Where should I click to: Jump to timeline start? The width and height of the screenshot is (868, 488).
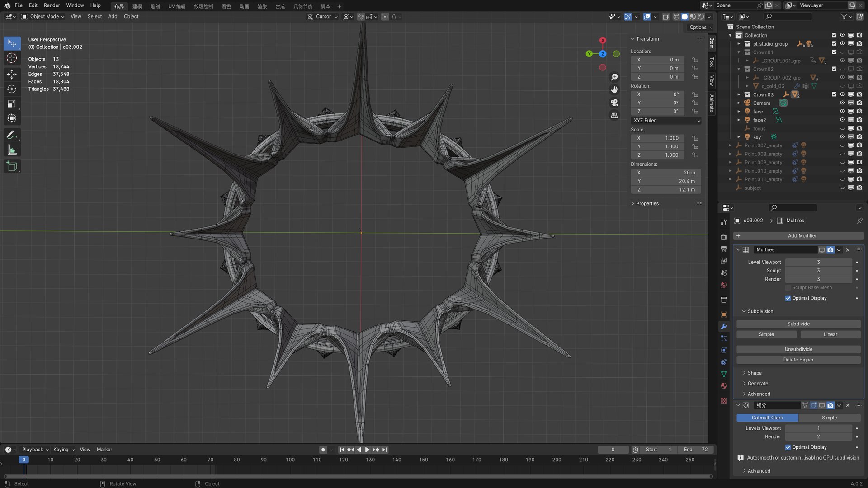point(342,450)
